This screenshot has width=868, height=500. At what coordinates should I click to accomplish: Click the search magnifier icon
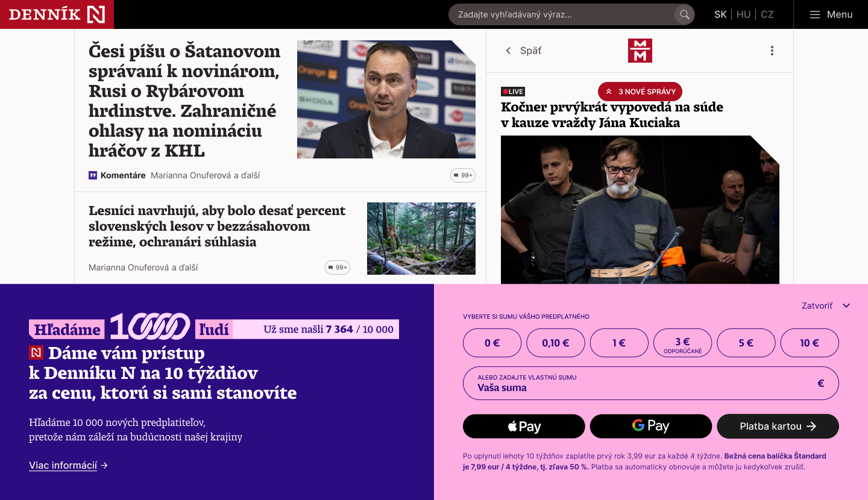pyautogui.click(x=684, y=14)
